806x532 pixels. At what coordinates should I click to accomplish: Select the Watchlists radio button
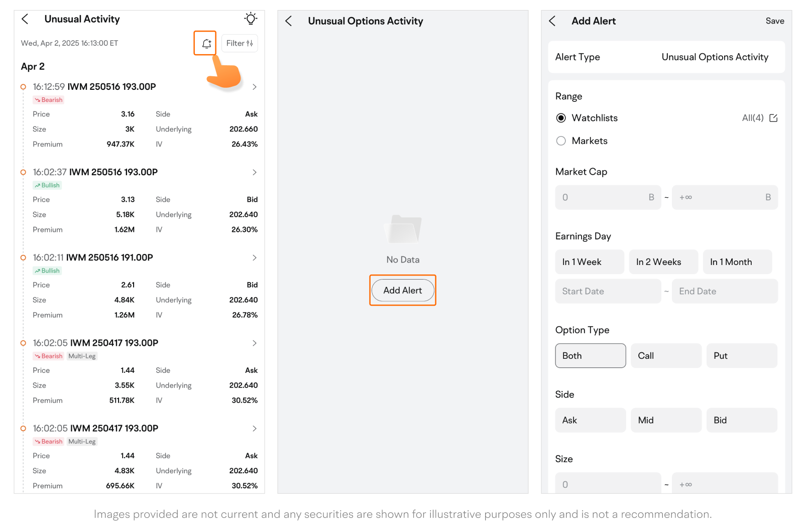coord(561,118)
